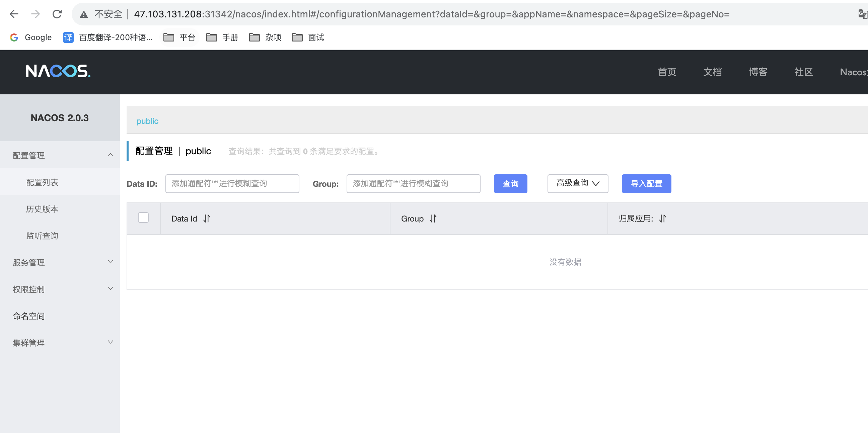Open the Baidu Translate bookmark
Viewport: 868px width, 433px height.
point(107,37)
